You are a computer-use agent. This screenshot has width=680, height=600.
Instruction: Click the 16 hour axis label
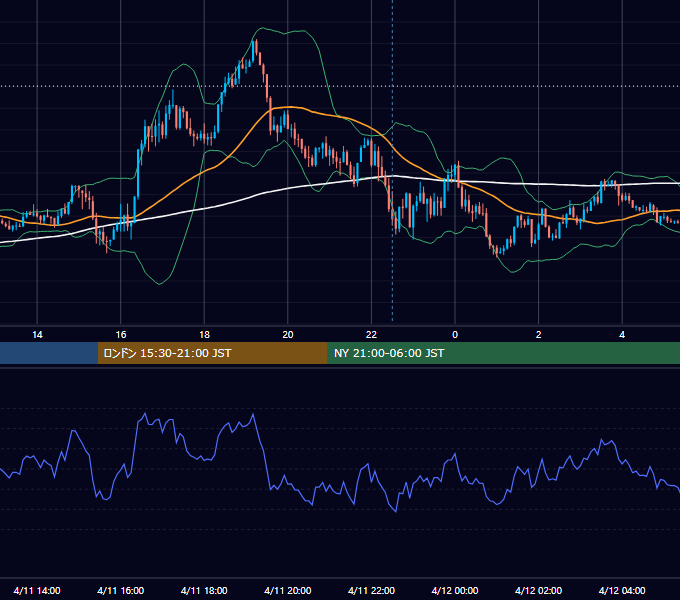[121, 335]
